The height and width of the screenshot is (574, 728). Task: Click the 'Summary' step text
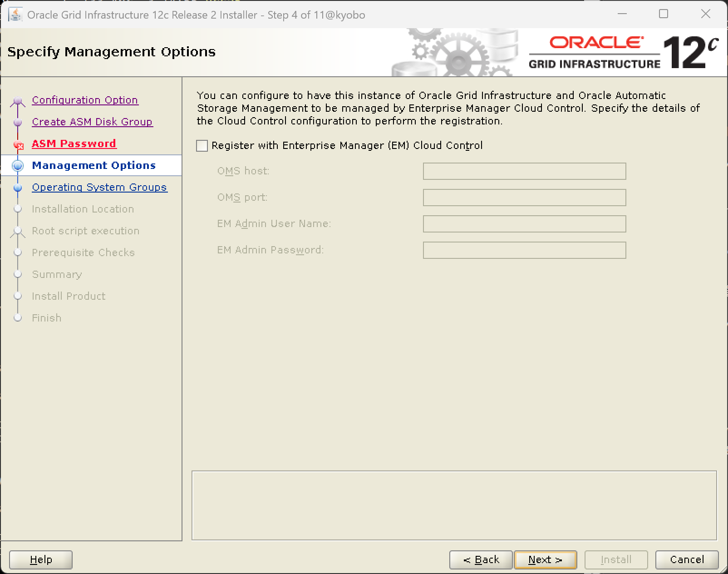pos(57,274)
